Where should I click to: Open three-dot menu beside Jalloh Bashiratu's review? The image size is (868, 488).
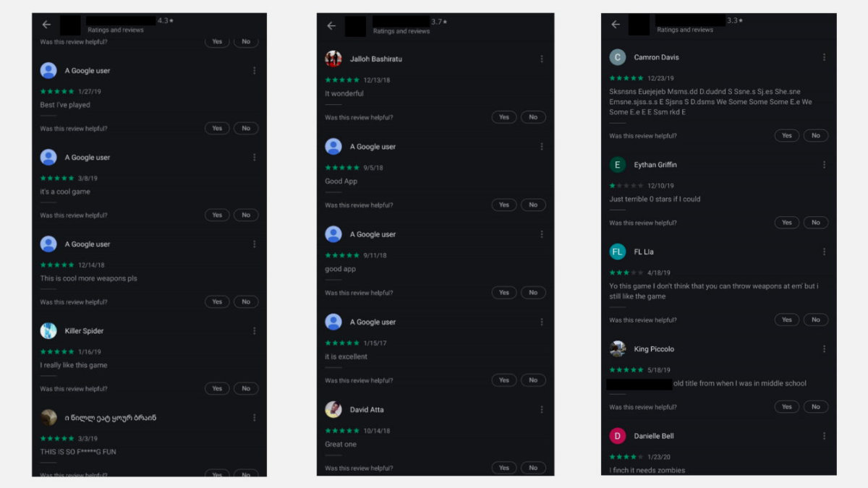(x=541, y=59)
